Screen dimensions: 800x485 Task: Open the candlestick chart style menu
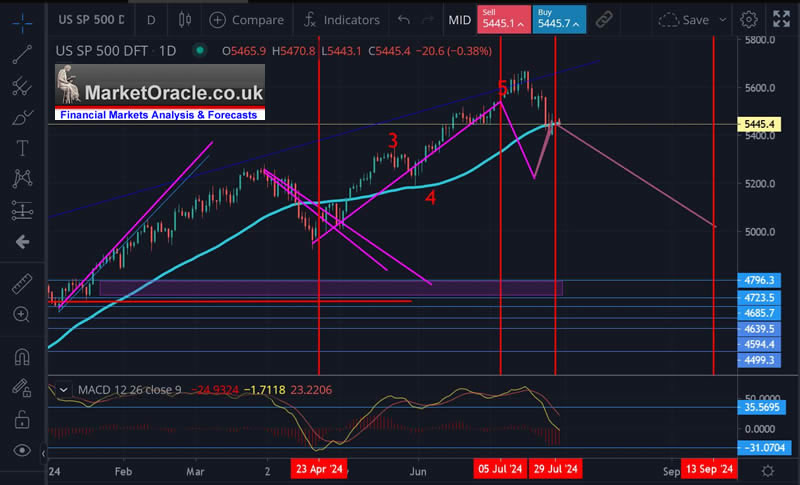coord(185,20)
